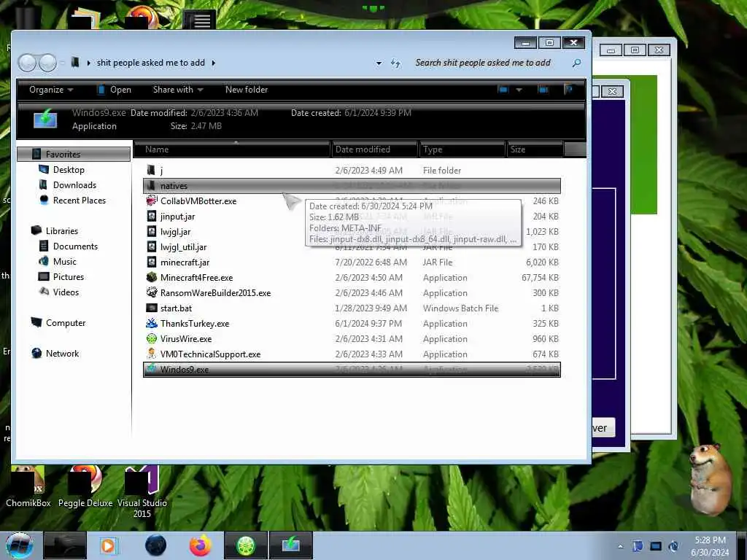The height and width of the screenshot is (560, 747).
Task: Open Libraries in navigation pane
Action: [61, 230]
